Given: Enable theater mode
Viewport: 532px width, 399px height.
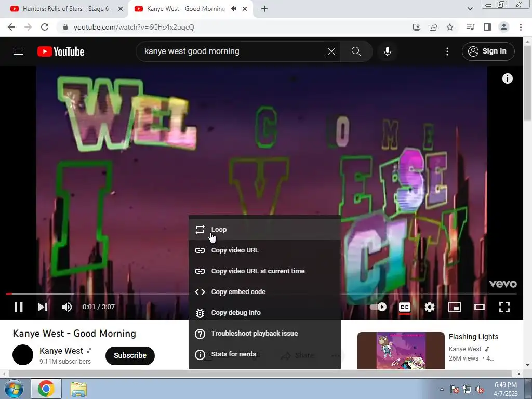Looking at the screenshot, I should pos(480,307).
